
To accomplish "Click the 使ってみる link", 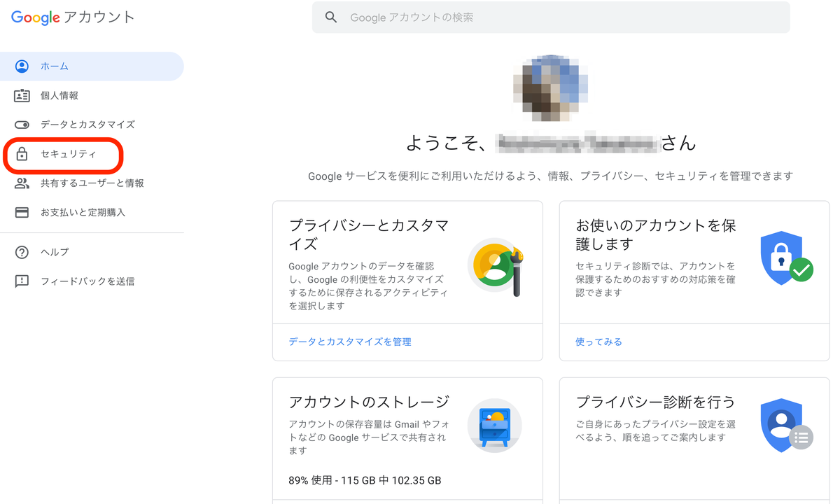I will [598, 342].
